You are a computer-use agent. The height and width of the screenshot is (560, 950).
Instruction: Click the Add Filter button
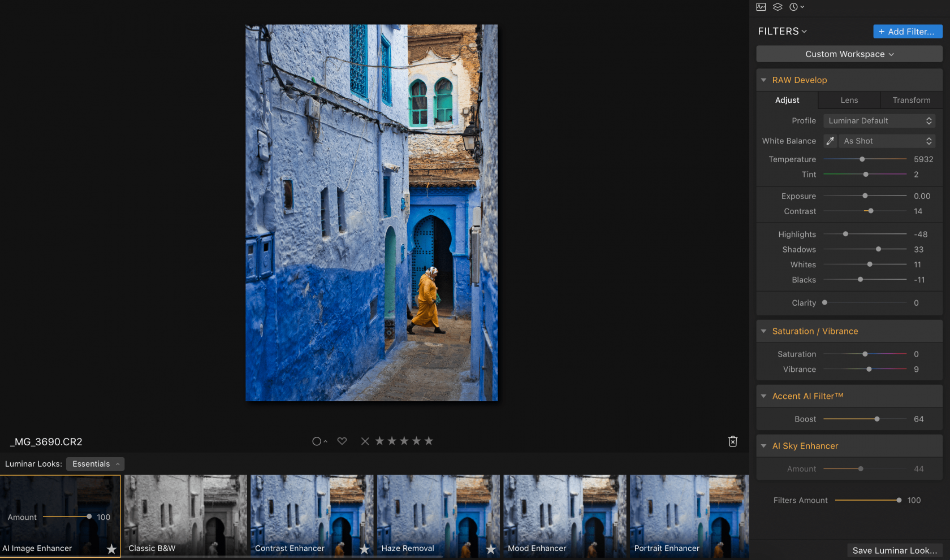(907, 31)
